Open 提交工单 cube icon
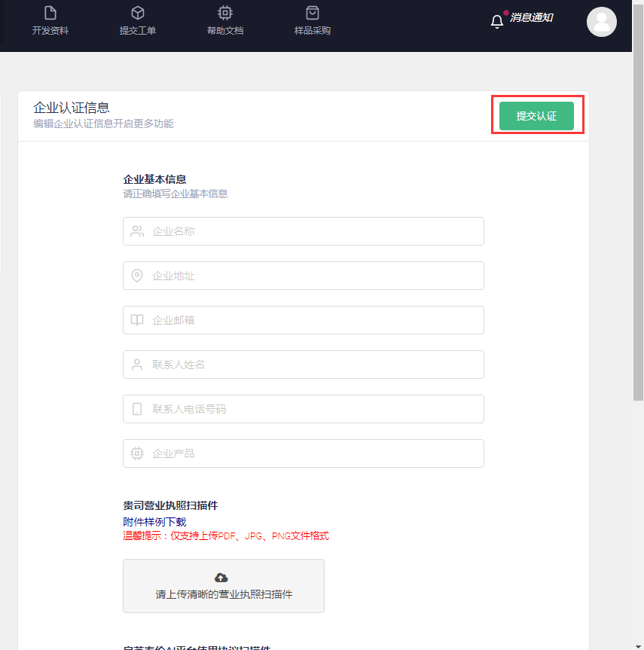This screenshot has width=644, height=650. 138,13
